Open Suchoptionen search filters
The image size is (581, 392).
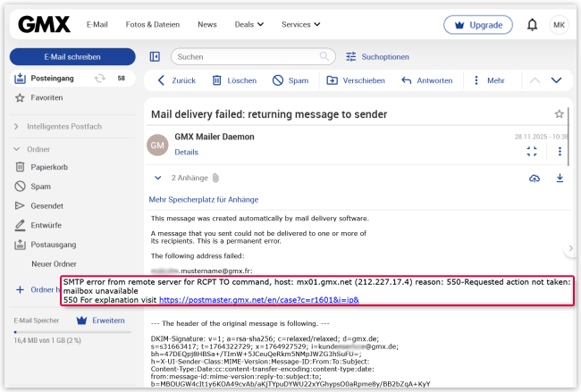point(377,56)
